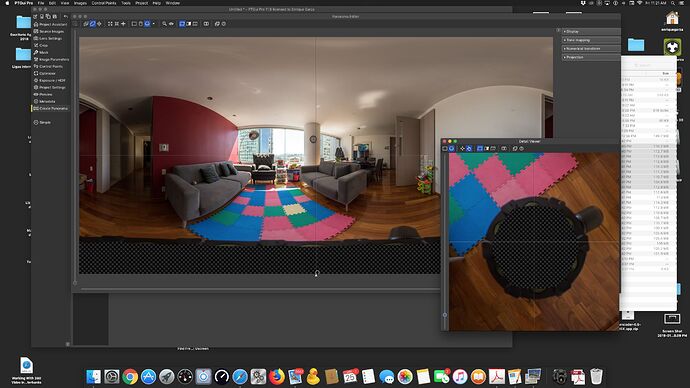Open the Project menu in the menu bar
The width and height of the screenshot is (690, 388).
coord(141,3)
